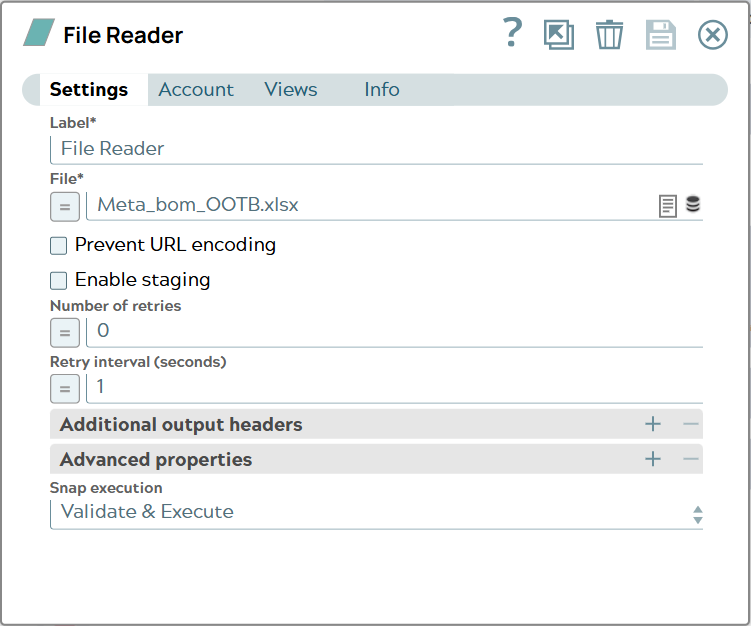Add a row to Advanced properties
Viewport: 751px width, 626px height.
653,459
